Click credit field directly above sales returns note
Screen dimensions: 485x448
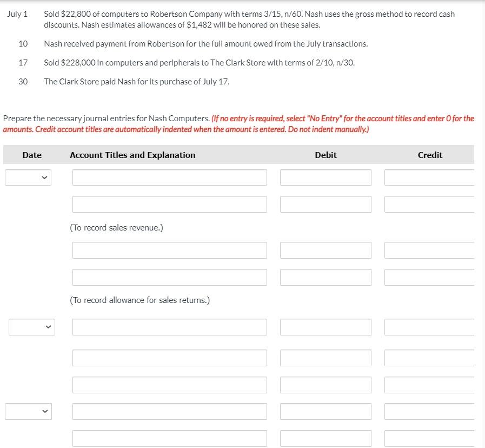point(429,277)
